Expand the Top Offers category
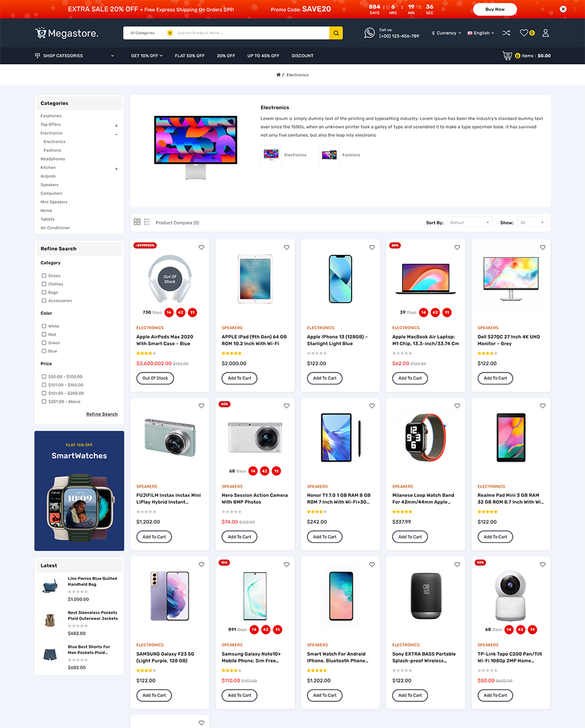Image resolution: width=585 pixels, height=728 pixels. pyautogui.click(x=116, y=125)
